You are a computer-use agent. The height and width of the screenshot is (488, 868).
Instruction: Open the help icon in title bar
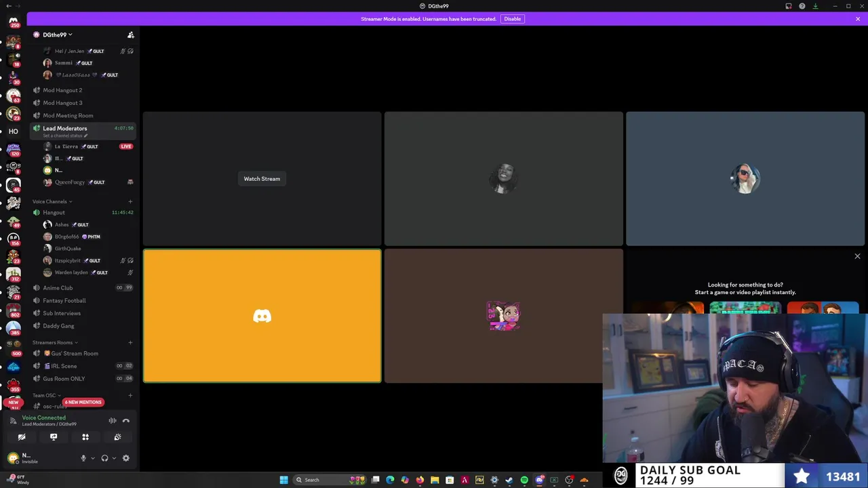click(x=802, y=6)
